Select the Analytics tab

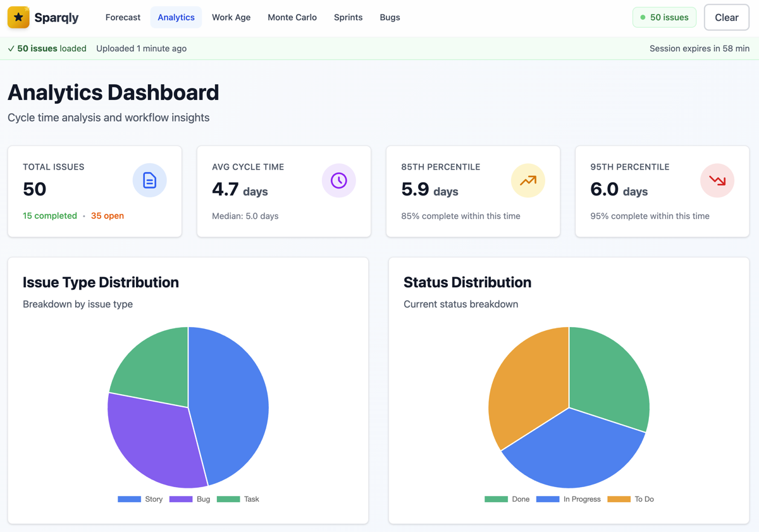(x=176, y=18)
